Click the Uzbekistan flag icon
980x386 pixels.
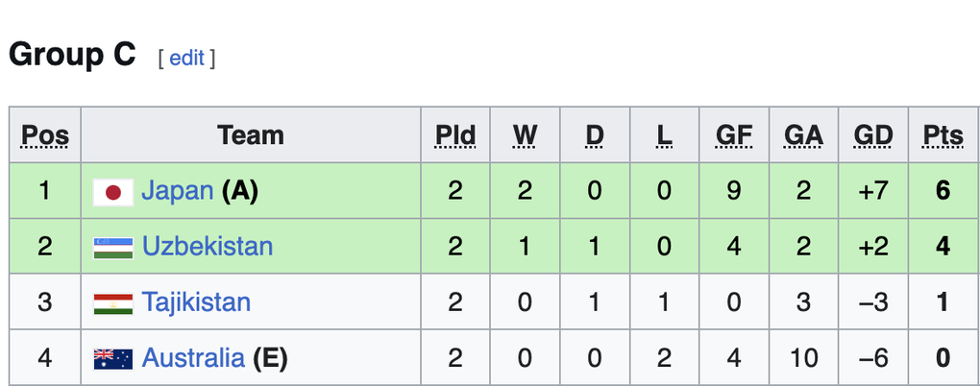(x=112, y=248)
